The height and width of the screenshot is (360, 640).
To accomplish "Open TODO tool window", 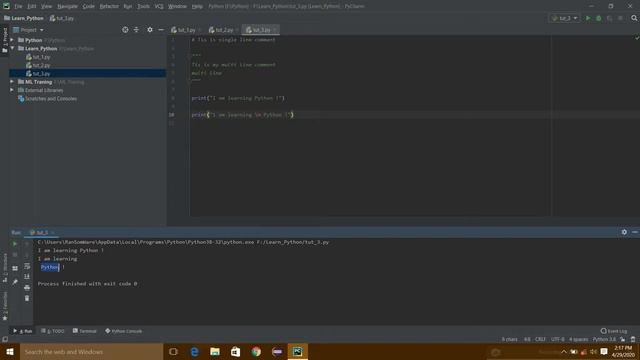I will [53, 331].
